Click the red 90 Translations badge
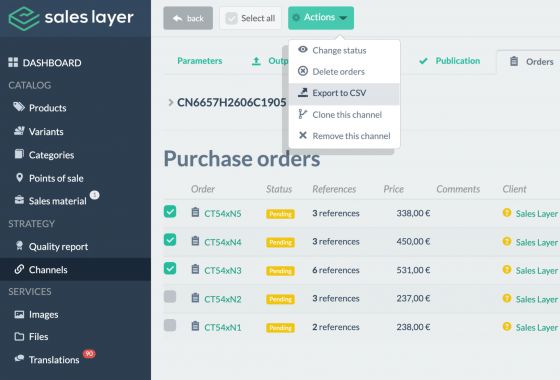The width and height of the screenshot is (560, 380). click(89, 354)
